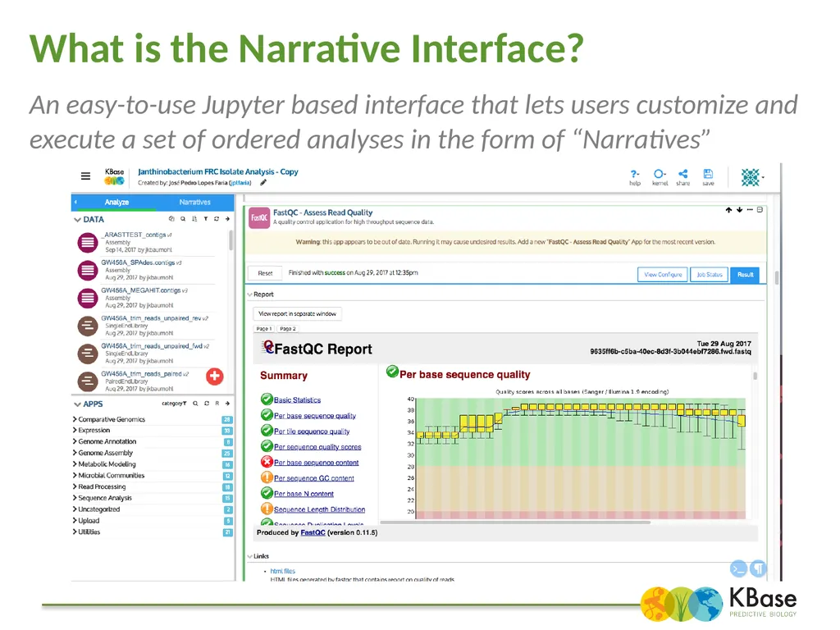840x630 pixels.
Task: Click the pencil icon to edit narrative title
Action: coord(263,183)
